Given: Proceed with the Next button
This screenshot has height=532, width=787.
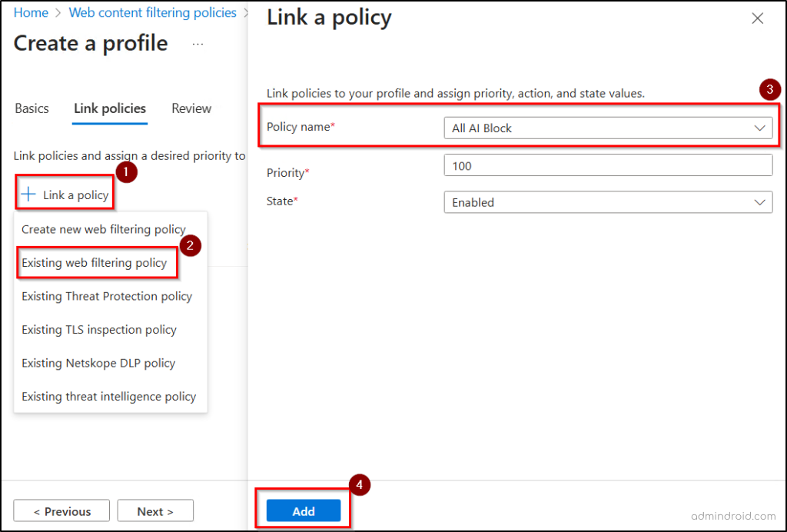Looking at the screenshot, I should pos(154,511).
